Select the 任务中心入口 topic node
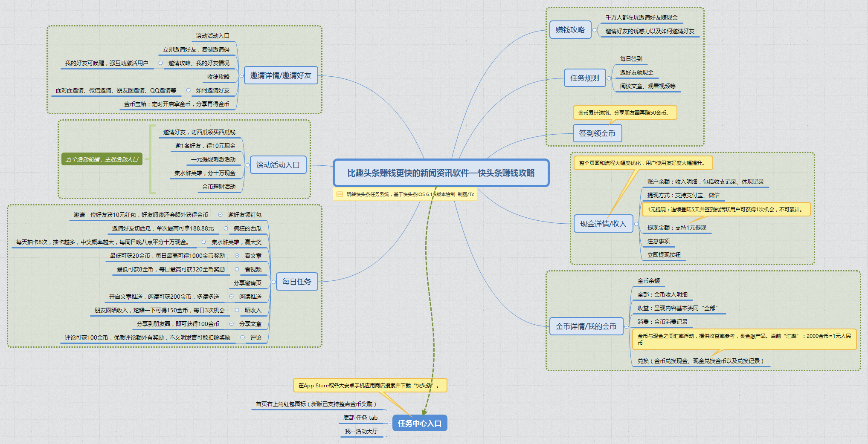Screen dimensions: 868x444 [x=420, y=423]
